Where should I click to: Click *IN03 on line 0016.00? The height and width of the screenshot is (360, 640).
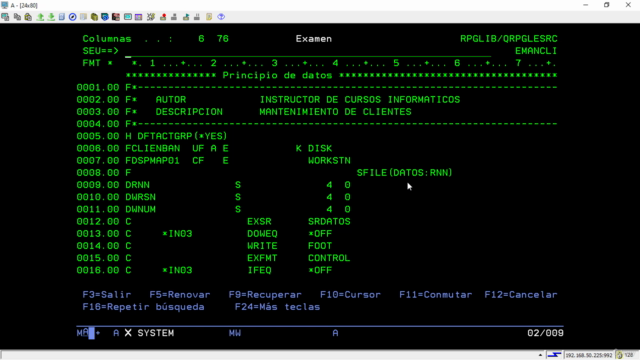click(177, 271)
